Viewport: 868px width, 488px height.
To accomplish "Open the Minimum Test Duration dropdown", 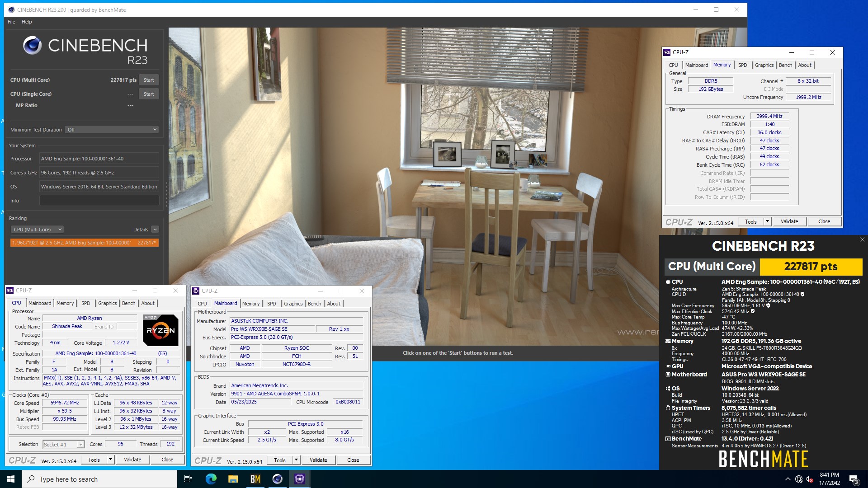I will point(111,130).
